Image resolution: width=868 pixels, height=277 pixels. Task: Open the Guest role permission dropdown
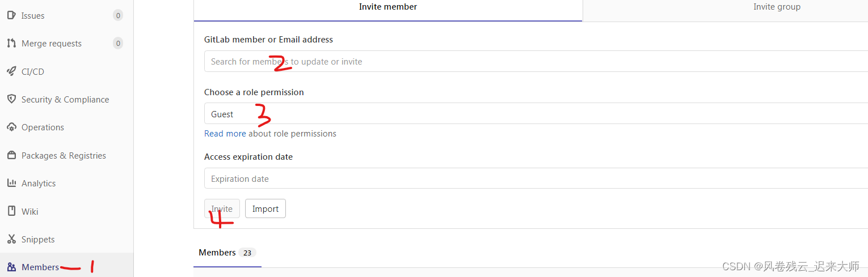(533, 114)
